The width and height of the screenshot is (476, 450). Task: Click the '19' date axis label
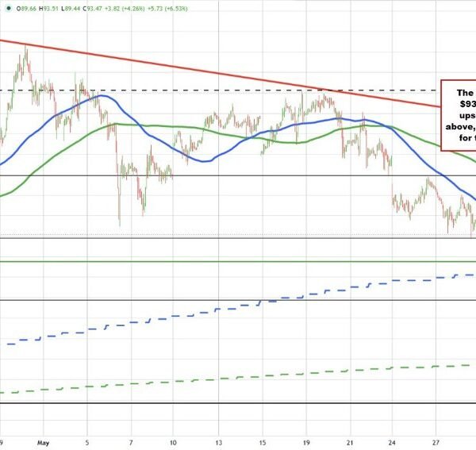click(x=306, y=443)
